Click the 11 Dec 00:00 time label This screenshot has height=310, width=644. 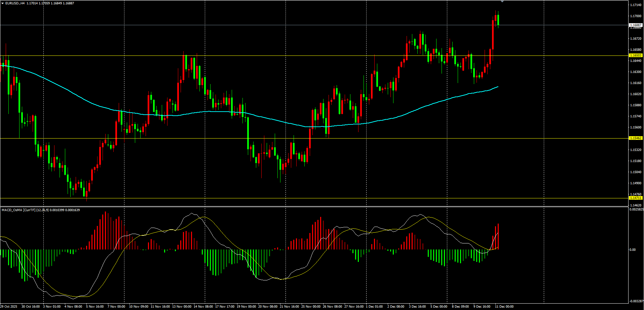coord(504,306)
